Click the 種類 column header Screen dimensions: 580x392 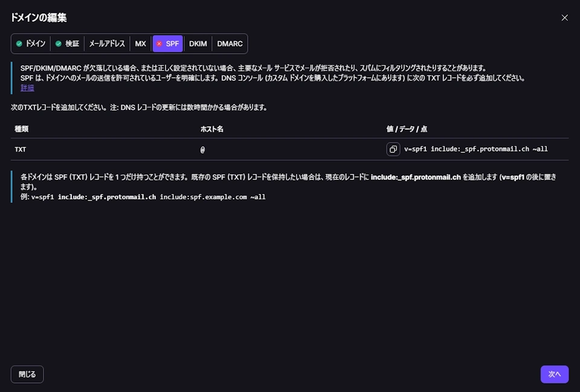click(x=20, y=129)
